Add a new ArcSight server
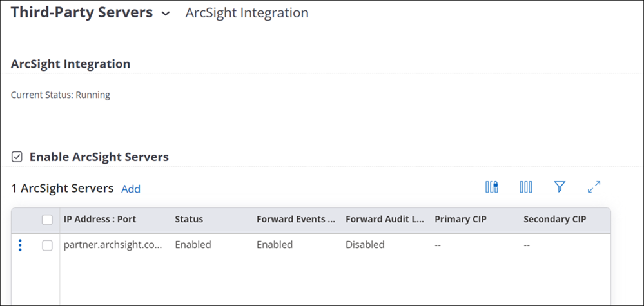The width and height of the screenshot is (644, 306). pos(131,189)
